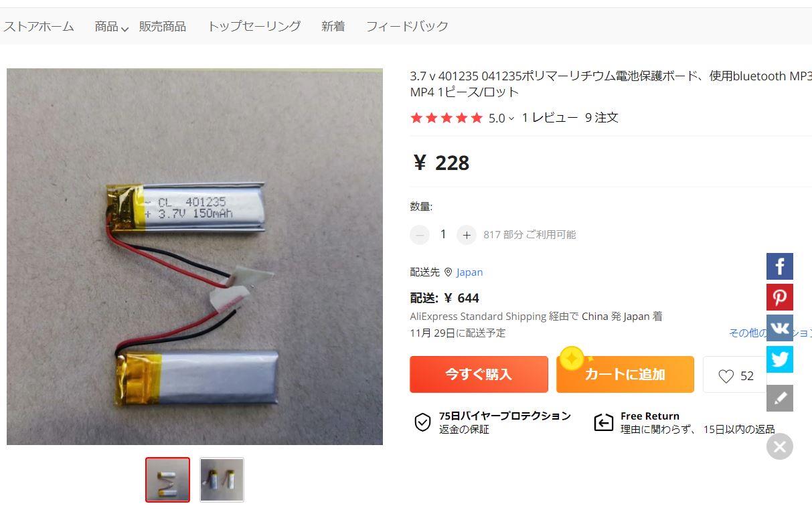Click the Free Return arrow icon
This screenshot has width=812, height=520.
pos(603,422)
